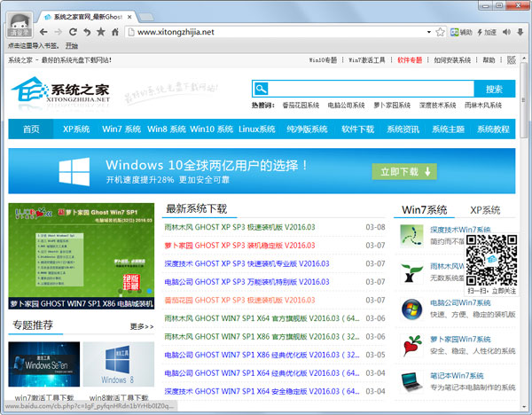Click the 电脑公司系统 hot keyword
The width and height of the screenshot is (532, 415).
point(346,106)
